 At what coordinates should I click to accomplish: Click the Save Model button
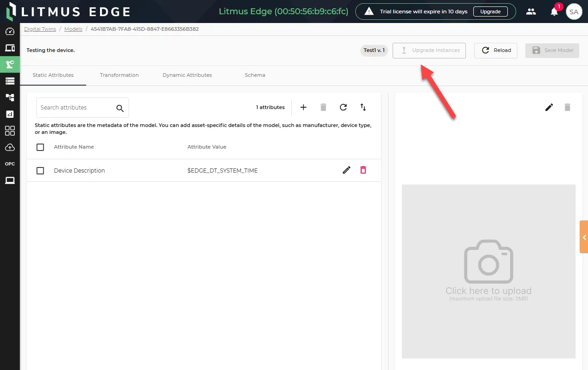tap(552, 51)
